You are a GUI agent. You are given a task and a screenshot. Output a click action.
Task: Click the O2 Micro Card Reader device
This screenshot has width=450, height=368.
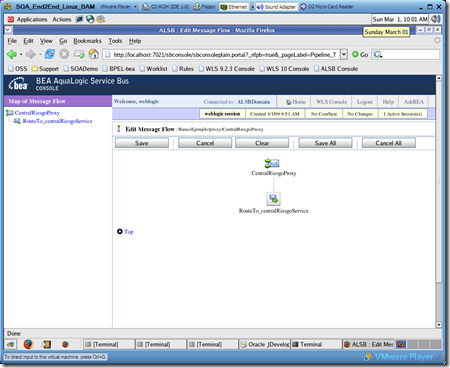(327, 7)
